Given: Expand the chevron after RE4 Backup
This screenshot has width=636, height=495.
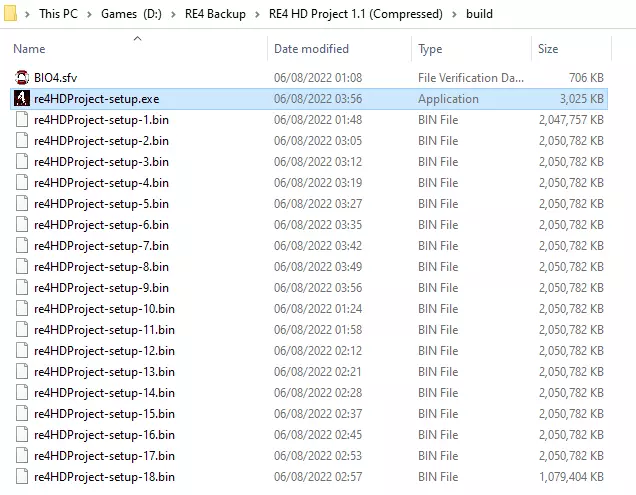Looking at the screenshot, I should 257,14.
